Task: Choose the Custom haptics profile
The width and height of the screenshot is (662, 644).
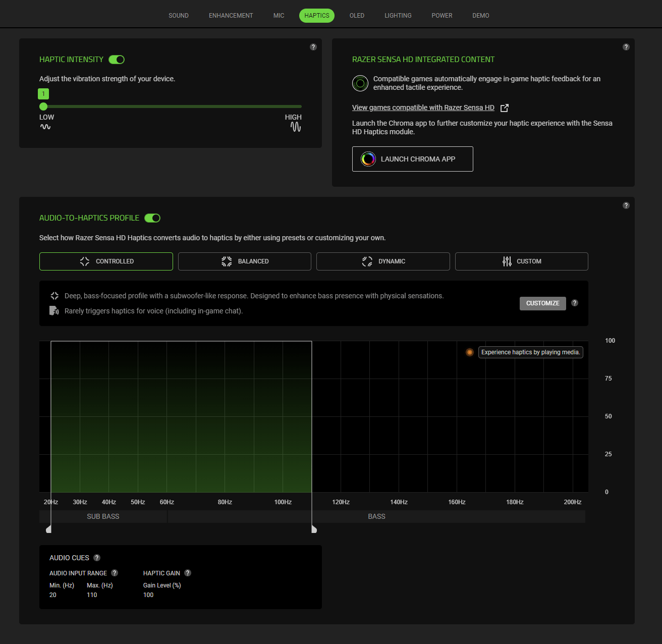Action: pyautogui.click(x=521, y=261)
